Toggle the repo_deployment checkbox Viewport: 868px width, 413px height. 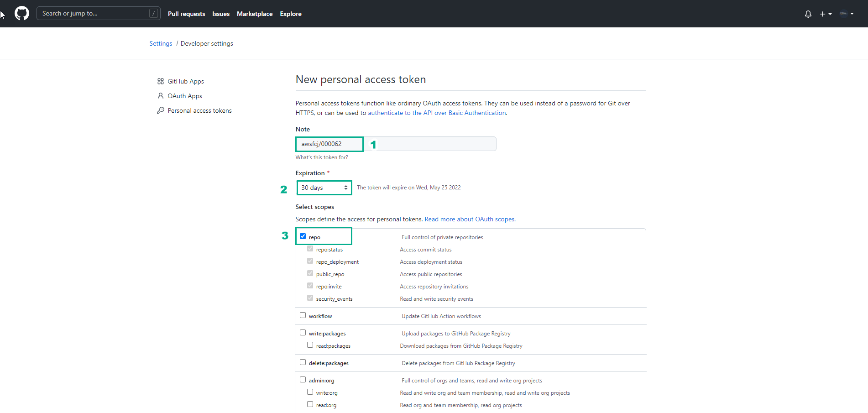(310, 261)
